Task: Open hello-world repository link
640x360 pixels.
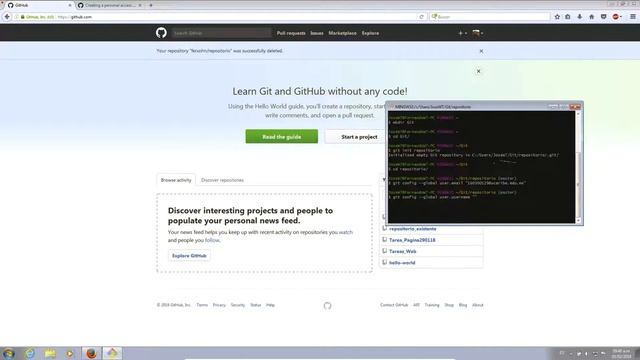Action: coord(402,263)
